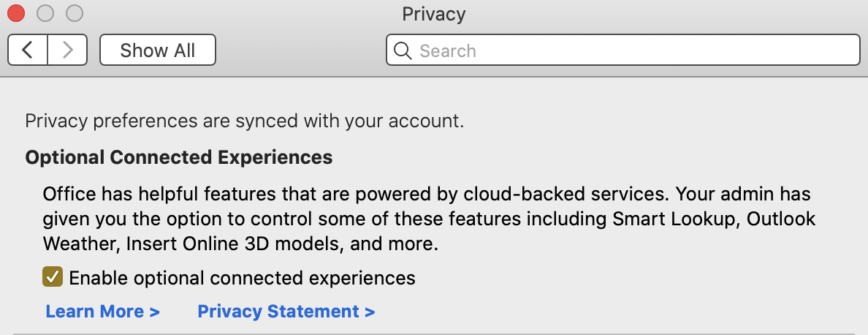Close the Privacy window with red button

pyautogui.click(x=16, y=13)
